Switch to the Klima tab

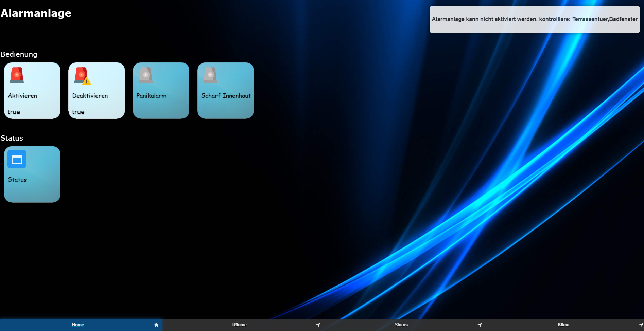coord(564,325)
